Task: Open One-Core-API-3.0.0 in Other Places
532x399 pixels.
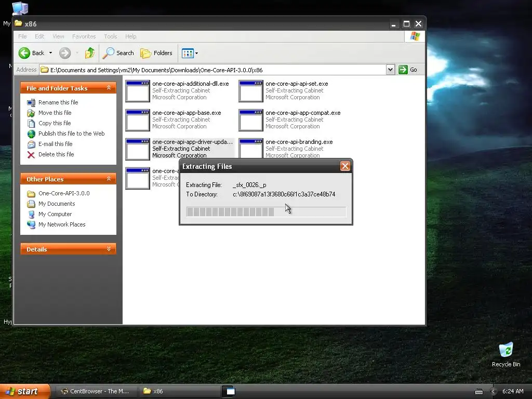Action: [x=64, y=193]
